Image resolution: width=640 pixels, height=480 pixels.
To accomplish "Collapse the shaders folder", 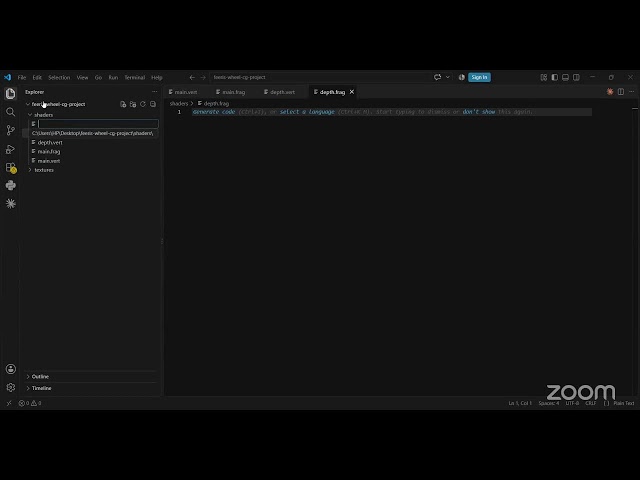I will (30, 115).
